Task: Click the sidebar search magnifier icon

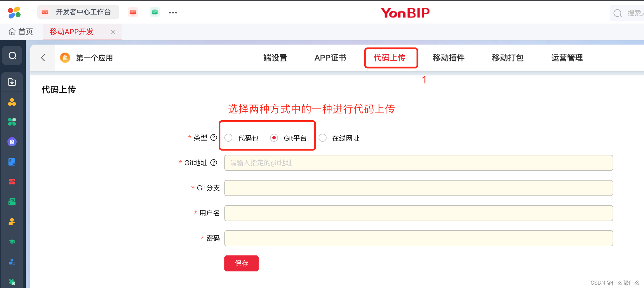Action: click(x=12, y=55)
